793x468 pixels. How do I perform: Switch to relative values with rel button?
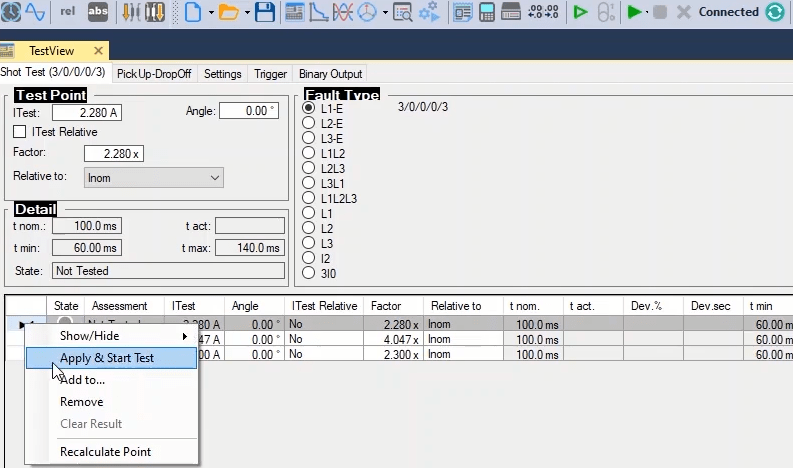click(67, 13)
